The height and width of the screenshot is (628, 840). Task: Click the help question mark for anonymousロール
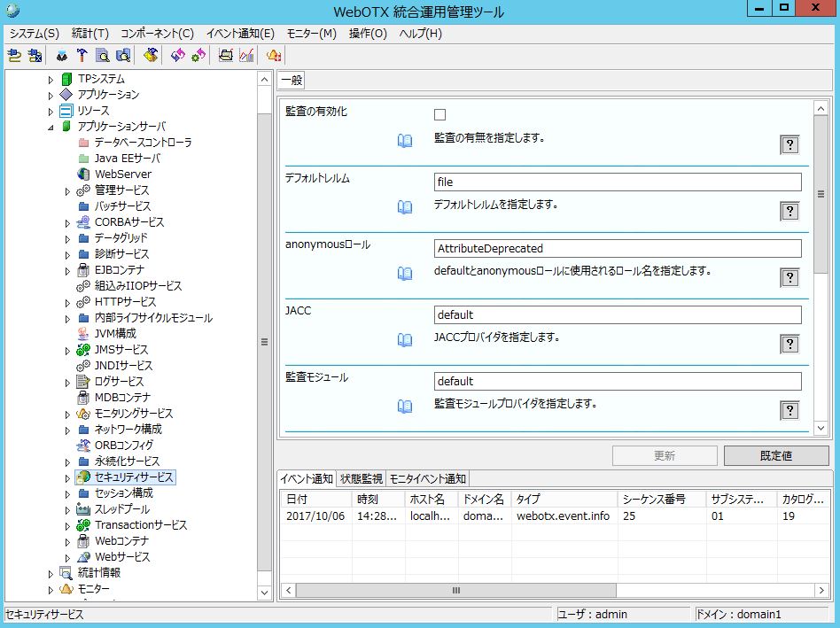coord(789,278)
